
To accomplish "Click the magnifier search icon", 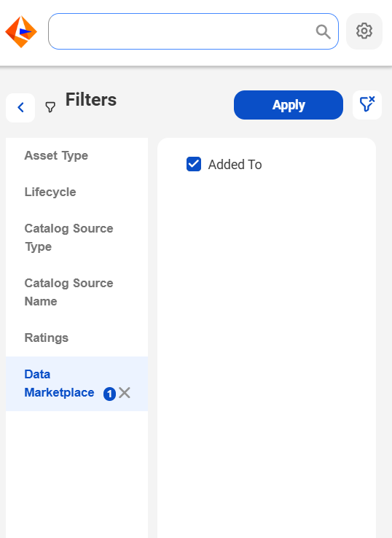I will [323, 32].
